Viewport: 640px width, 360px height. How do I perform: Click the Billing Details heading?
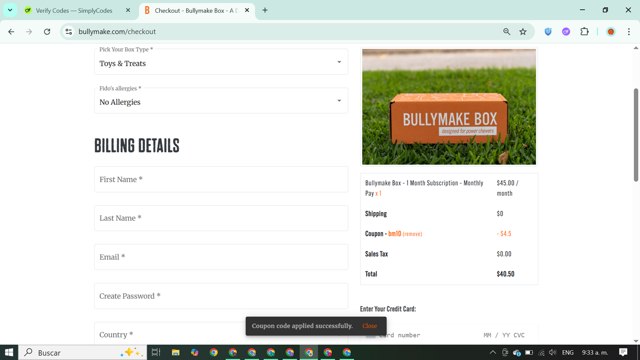pos(137,145)
